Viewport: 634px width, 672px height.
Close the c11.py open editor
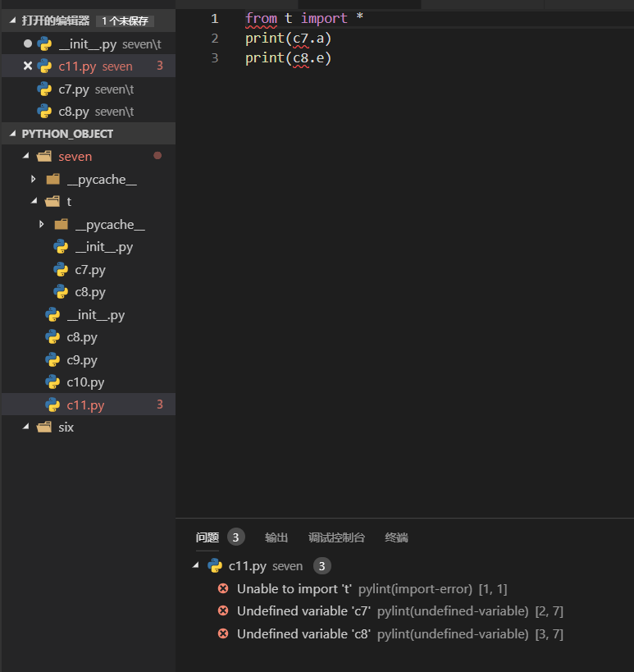(x=28, y=66)
